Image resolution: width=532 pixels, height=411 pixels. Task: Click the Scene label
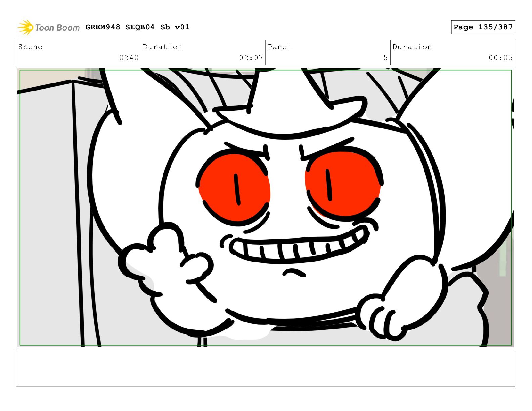30,47
